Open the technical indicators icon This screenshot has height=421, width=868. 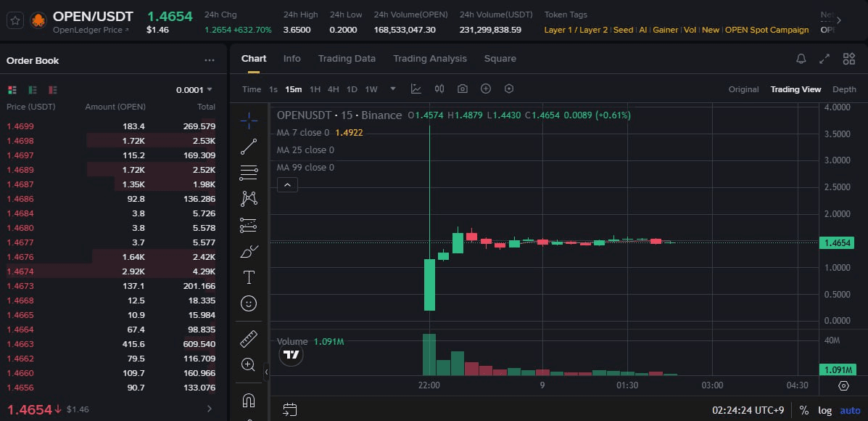point(416,89)
